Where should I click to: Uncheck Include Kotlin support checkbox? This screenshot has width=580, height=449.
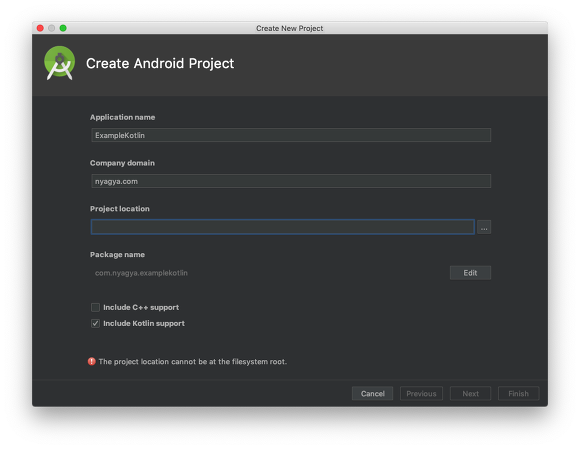(95, 323)
